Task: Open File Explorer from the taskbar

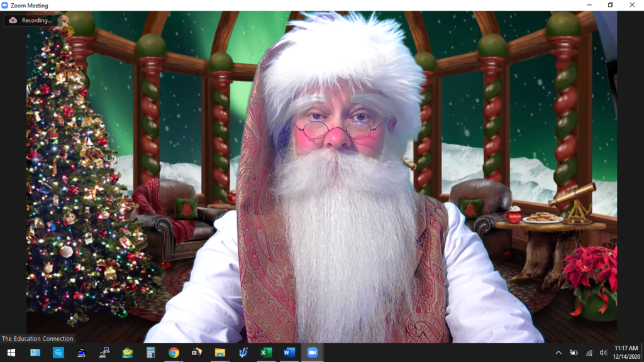Action: click(219, 353)
